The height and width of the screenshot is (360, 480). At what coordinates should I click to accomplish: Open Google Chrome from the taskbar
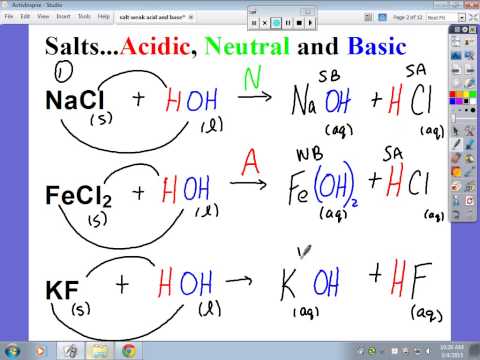[129, 351]
